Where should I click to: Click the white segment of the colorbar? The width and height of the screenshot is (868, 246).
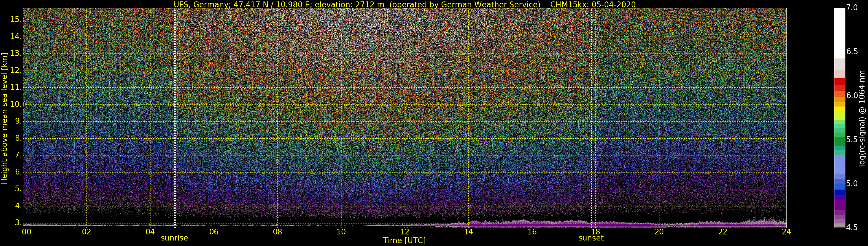click(839, 33)
